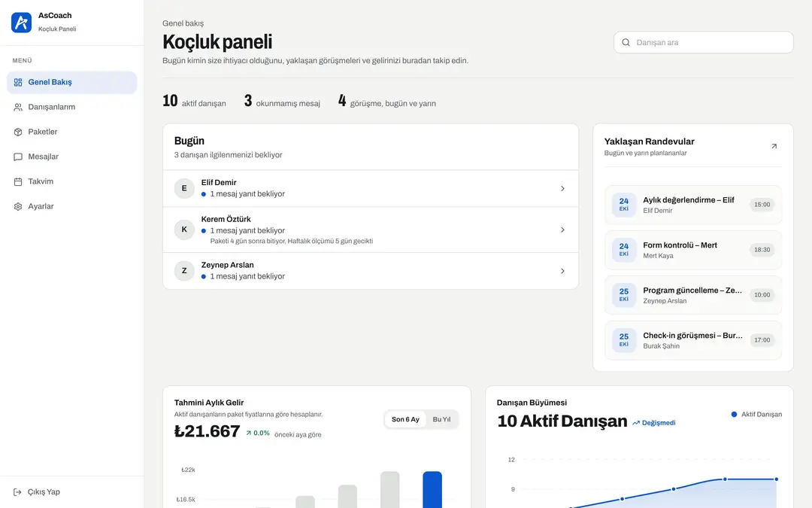Click Elif Demir's avatar circle

pyautogui.click(x=184, y=189)
